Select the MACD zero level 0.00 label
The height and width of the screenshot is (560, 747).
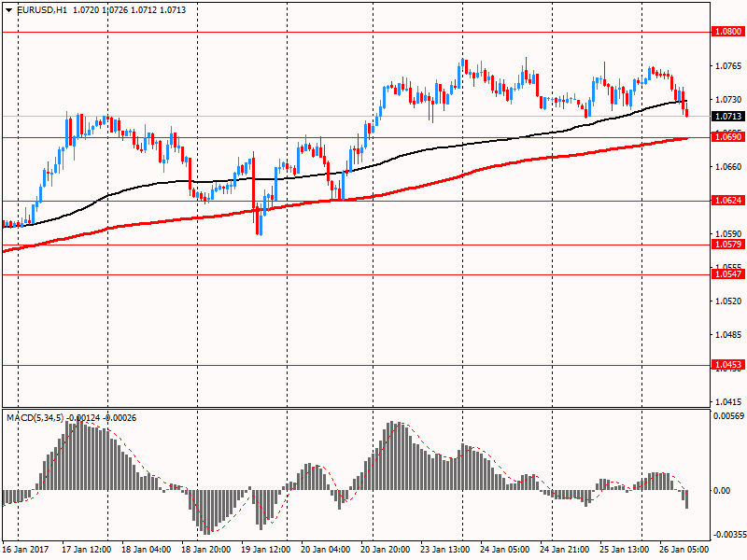(x=722, y=491)
